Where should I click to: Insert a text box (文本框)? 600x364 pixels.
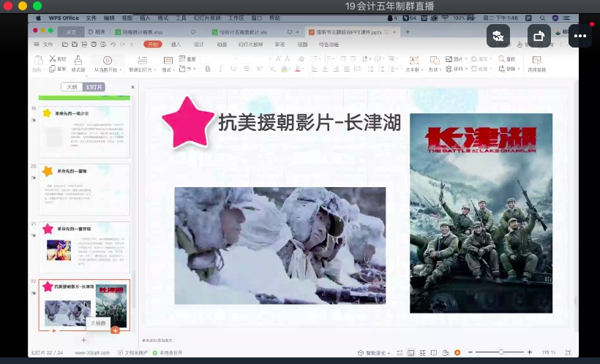click(x=413, y=64)
